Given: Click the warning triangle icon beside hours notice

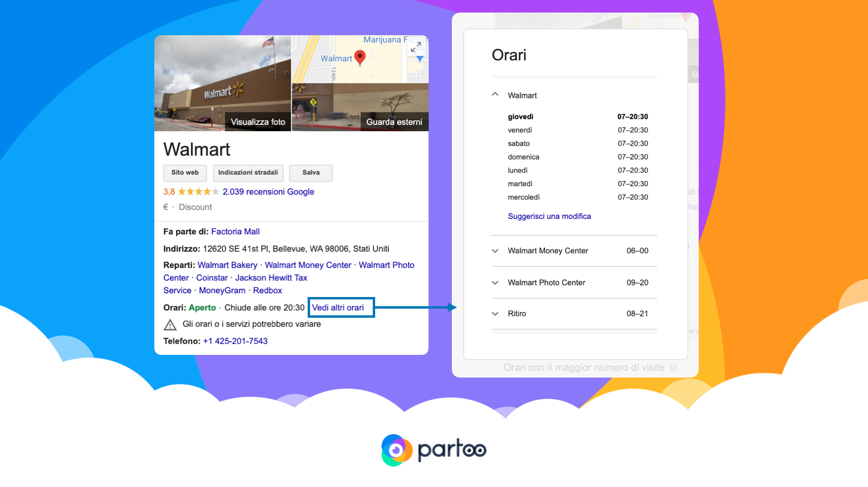Looking at the screenshot, I should click(x=170, y=325).
